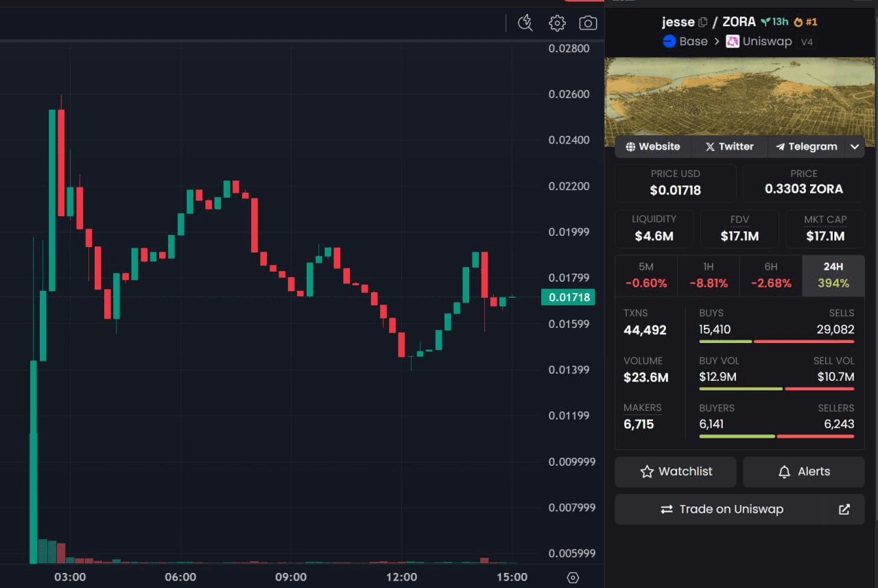Open chart settings gear icon

pos(557,23)
